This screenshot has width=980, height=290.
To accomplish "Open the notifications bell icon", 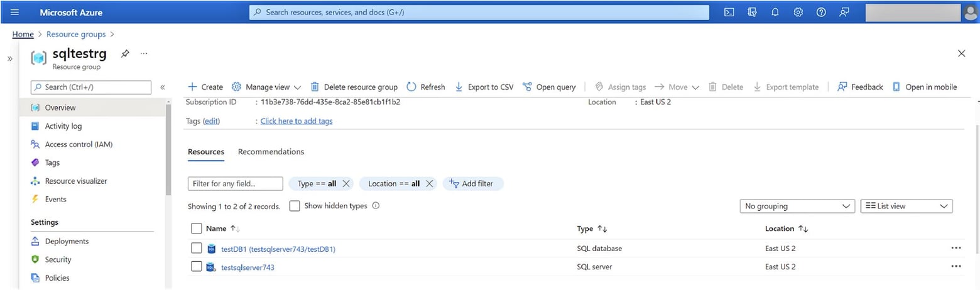I will click(x=775, y=13).
